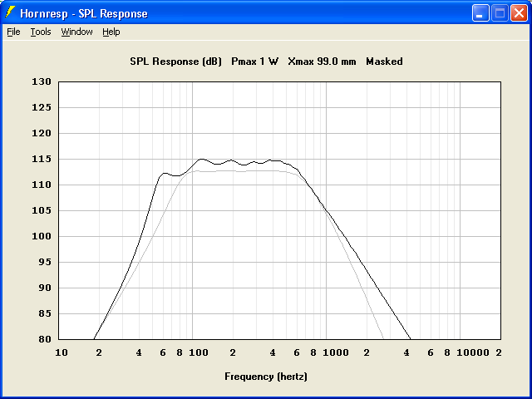Click the 'Frequency (hertz)' axis label

tap(266, 377)
